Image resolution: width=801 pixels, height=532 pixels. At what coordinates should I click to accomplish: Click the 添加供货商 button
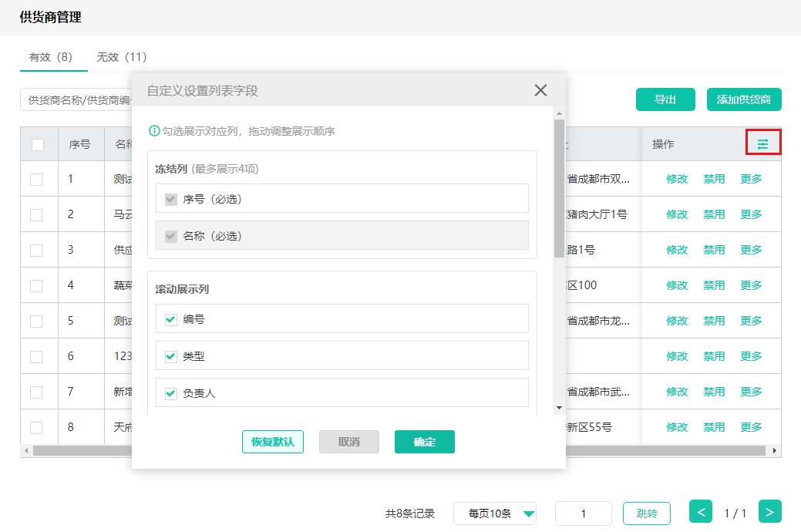(x=745, y=99)
